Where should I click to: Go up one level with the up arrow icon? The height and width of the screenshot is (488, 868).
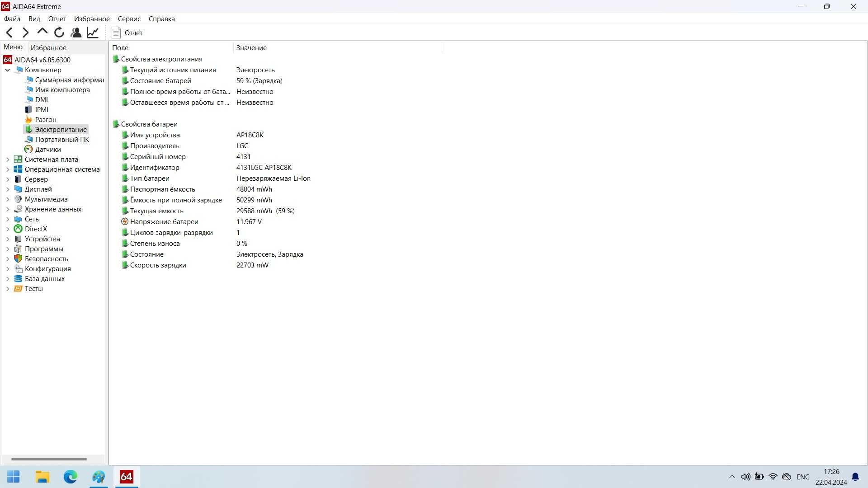coord(42,32)
